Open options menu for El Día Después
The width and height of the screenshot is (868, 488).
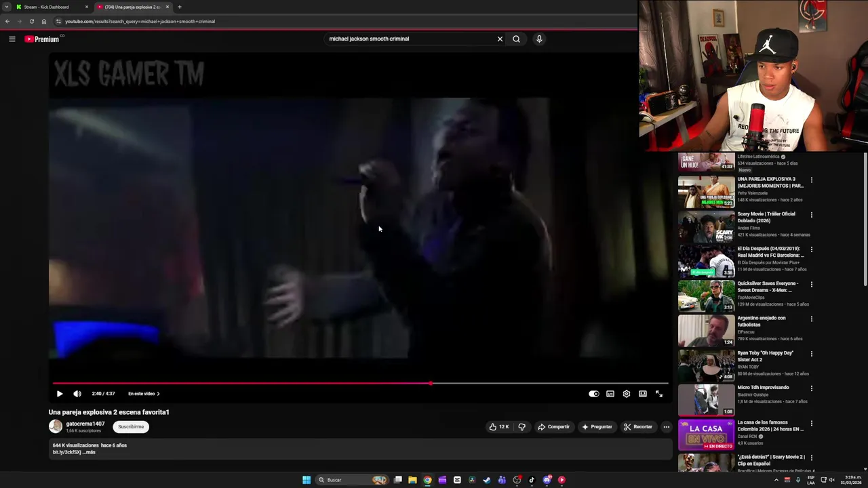point(811,249)
